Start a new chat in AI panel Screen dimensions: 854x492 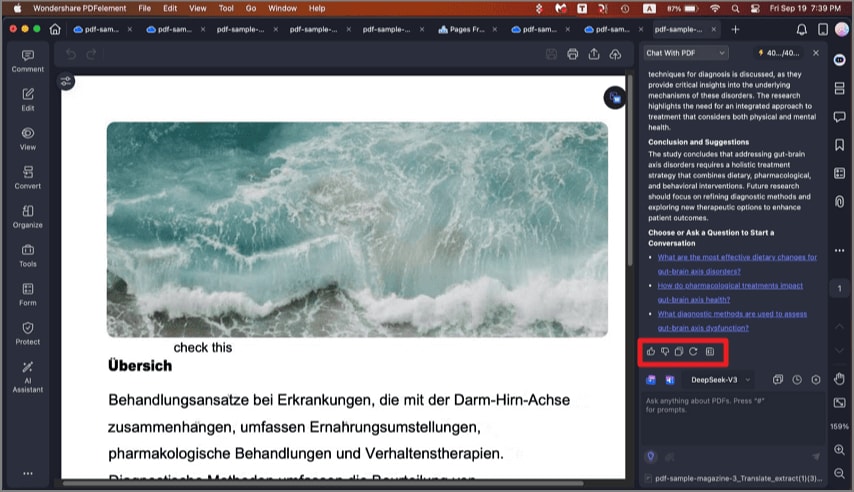point(778,380)
